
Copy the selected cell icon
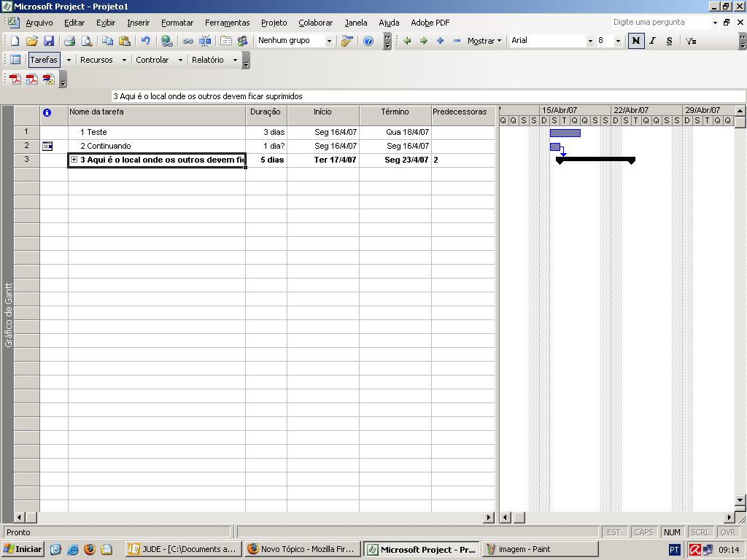pos(108,41)
